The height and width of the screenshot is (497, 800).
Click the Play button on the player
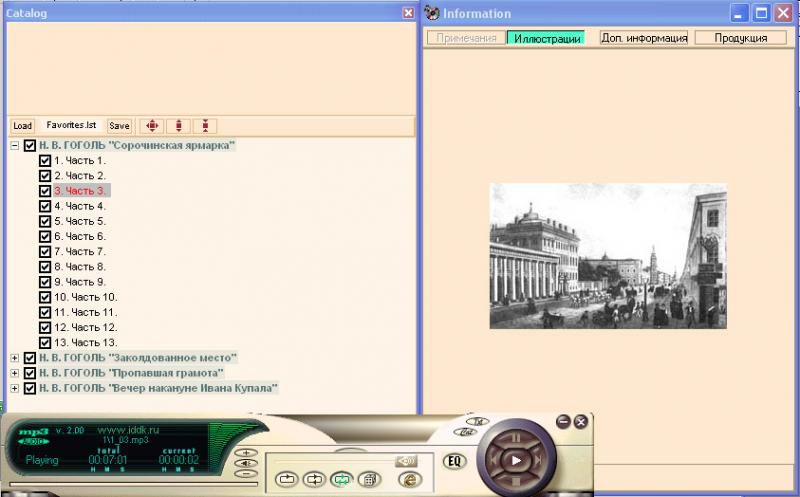pos(513,461)
